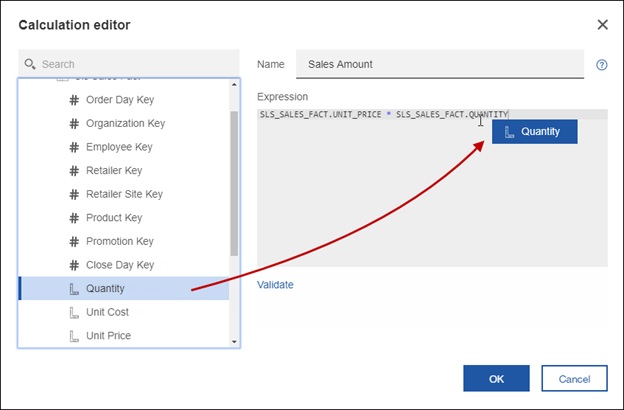
Task: Click hash icon beside Retailer Key
Action: 74,171
